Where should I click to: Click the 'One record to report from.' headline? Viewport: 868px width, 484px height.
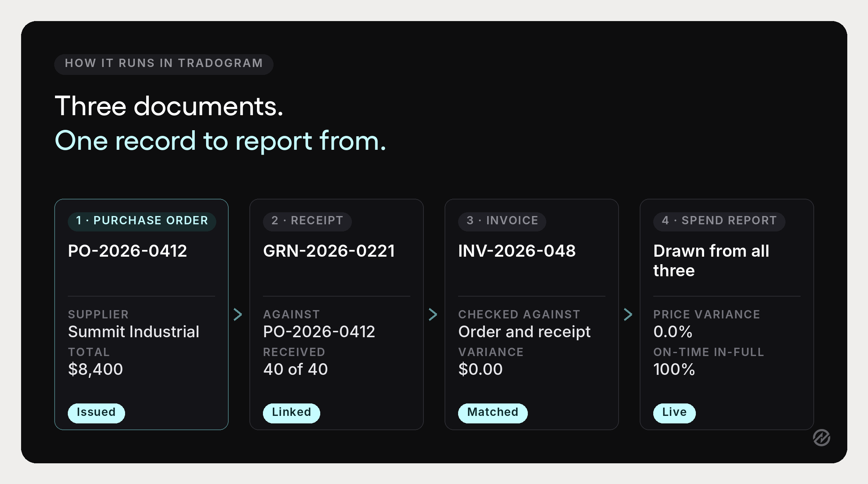click(x=220, y=141)
